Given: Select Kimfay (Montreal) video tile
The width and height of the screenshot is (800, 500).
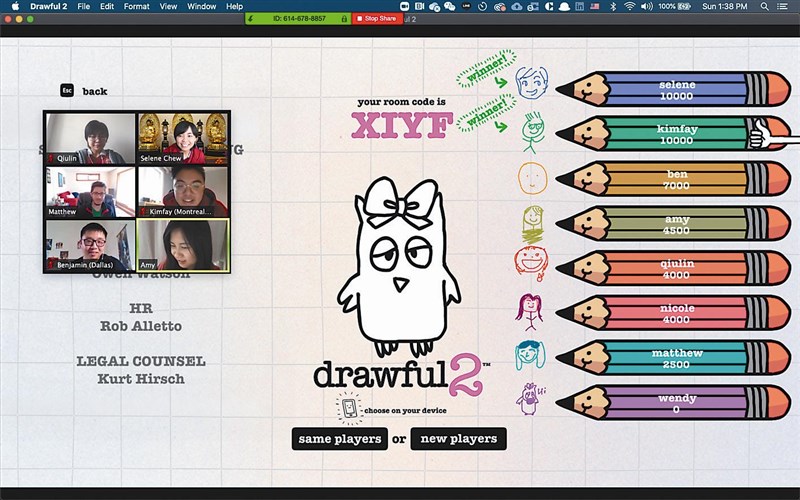Looking at the screenshot, I should (x=183, y=192).
